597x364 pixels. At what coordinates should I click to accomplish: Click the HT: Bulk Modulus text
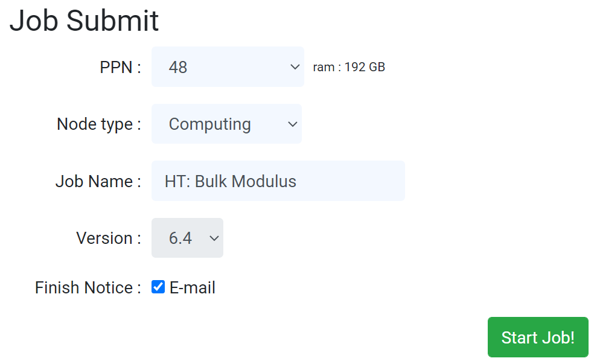[x=231, y=181]
